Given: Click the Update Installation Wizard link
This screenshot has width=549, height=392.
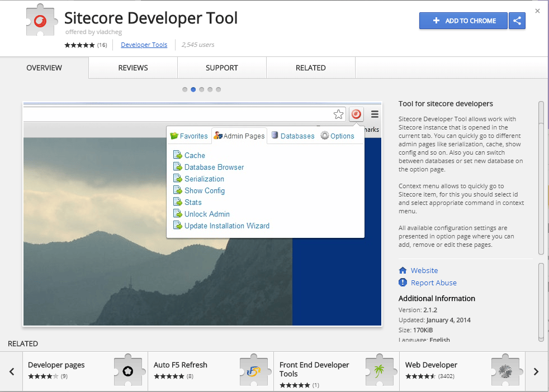Looking at the screenshot, I should click(x=227, y=226).
